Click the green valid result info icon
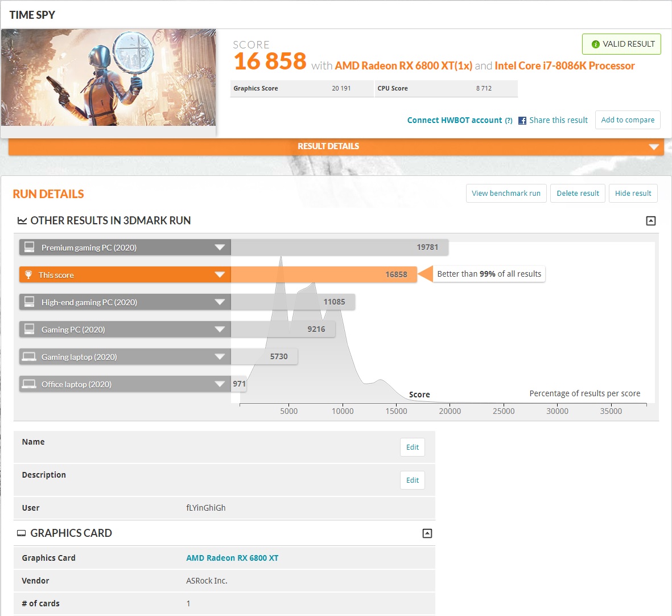The image size is (672, 616). [x=595, y=44]
